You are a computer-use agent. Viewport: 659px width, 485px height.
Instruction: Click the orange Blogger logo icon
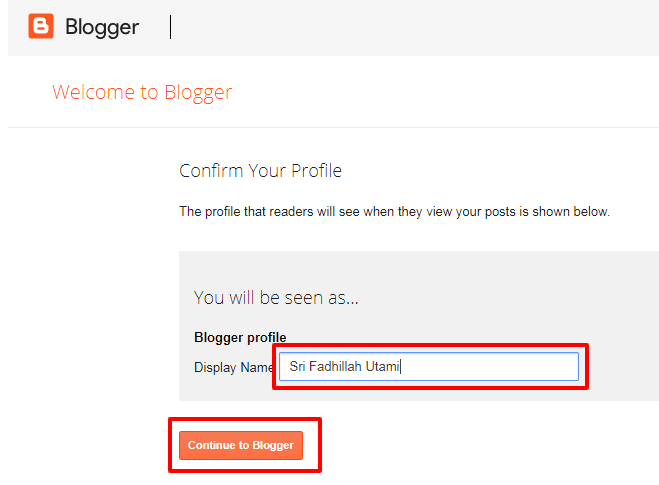[x=41, y=27]
